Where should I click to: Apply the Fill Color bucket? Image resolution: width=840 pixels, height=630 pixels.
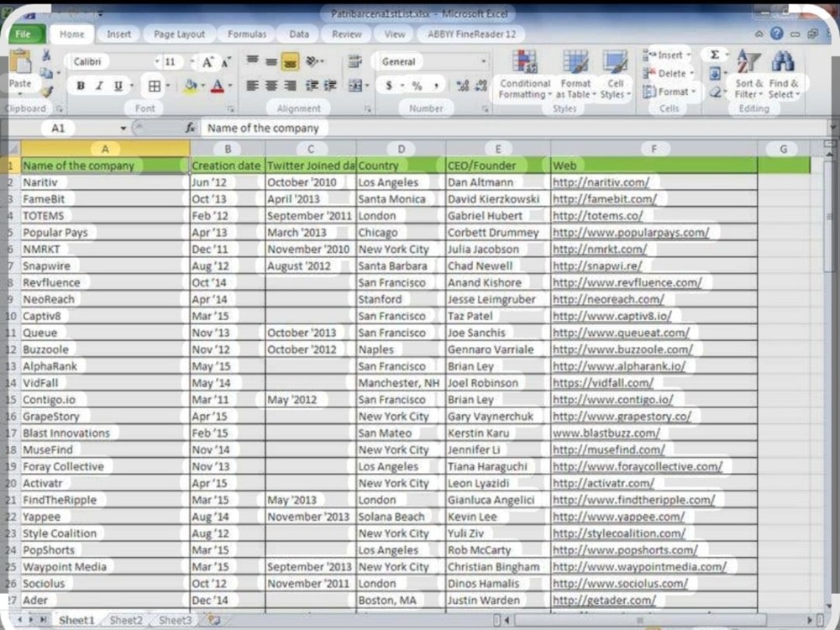point(190,86)
